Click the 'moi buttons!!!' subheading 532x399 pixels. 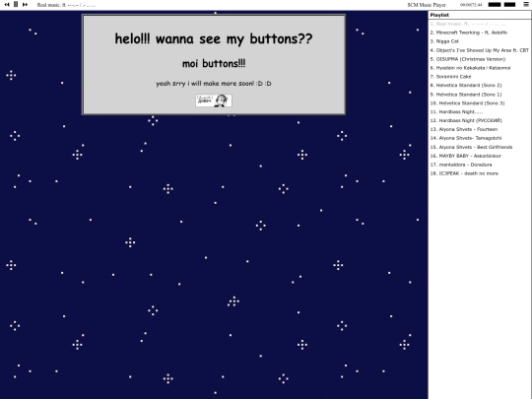pyautogui.click(x=214, y=63)
